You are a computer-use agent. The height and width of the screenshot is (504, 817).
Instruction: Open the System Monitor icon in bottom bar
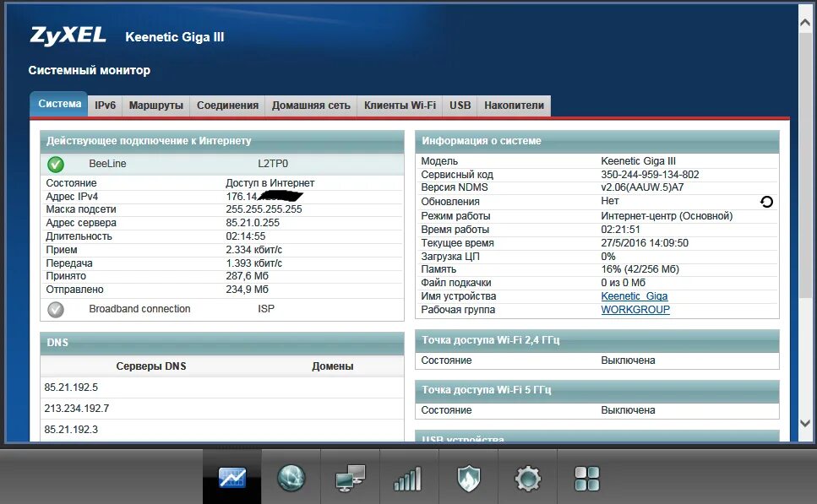point(232,478)
